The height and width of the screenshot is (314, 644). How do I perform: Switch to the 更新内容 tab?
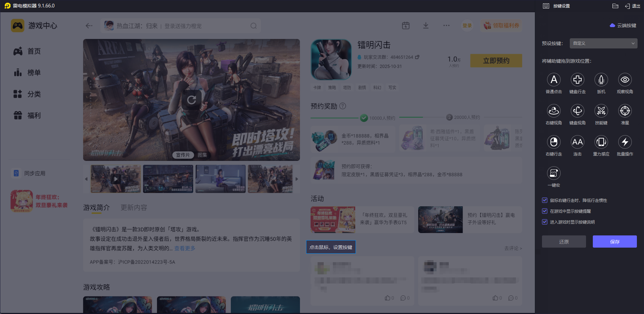tap(134, 208)
